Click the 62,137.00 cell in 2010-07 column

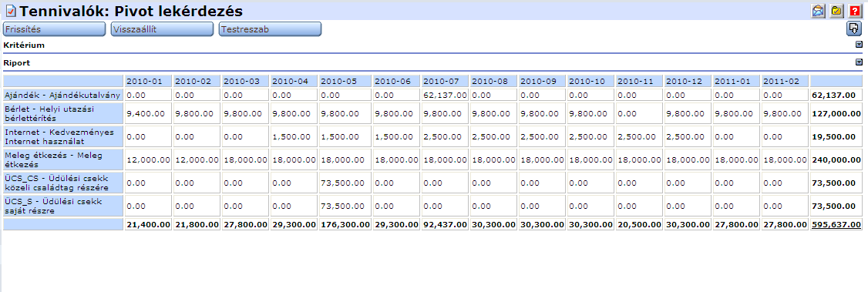(x=445, y=95)
